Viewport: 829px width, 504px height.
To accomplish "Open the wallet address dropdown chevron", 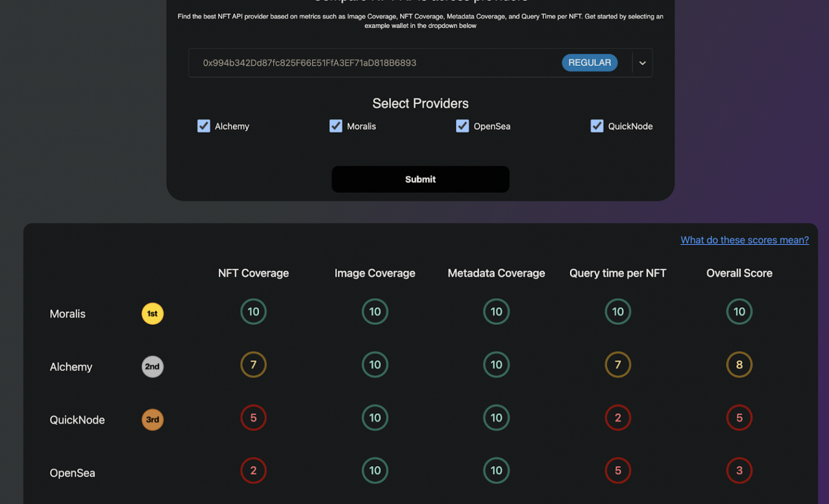I will (642, 63).
